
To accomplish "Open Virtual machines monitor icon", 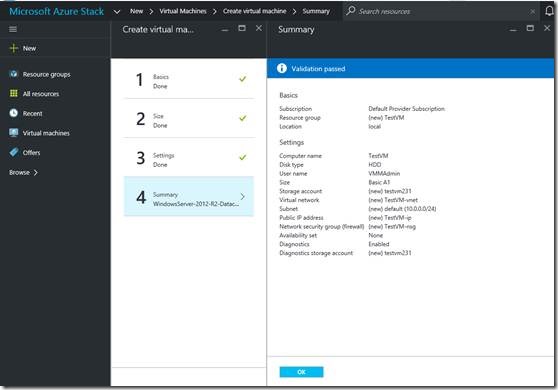I will coord(14,133).
